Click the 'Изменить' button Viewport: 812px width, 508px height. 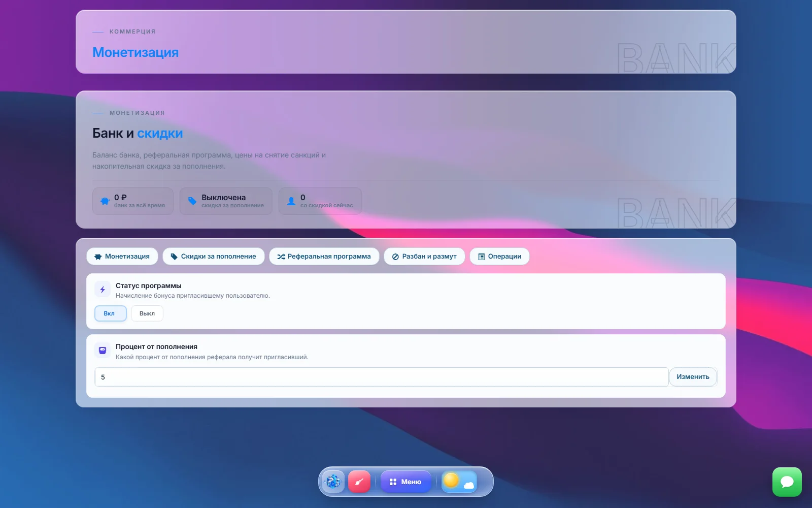(693, 377)
